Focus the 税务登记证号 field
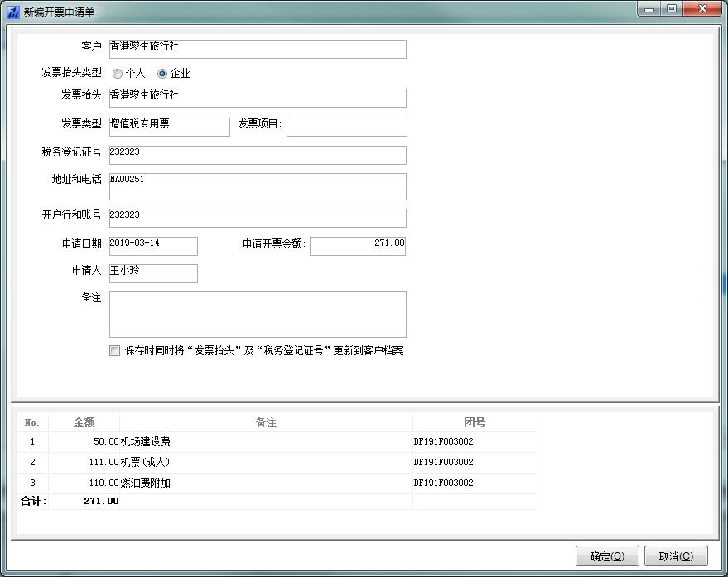The image size is (728, 577). click(x=258, y=155)
